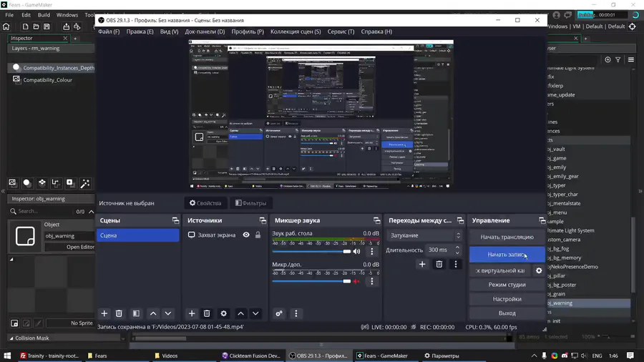Open Вид (V) menu
644x362 pixels.
tap(169, 31)
